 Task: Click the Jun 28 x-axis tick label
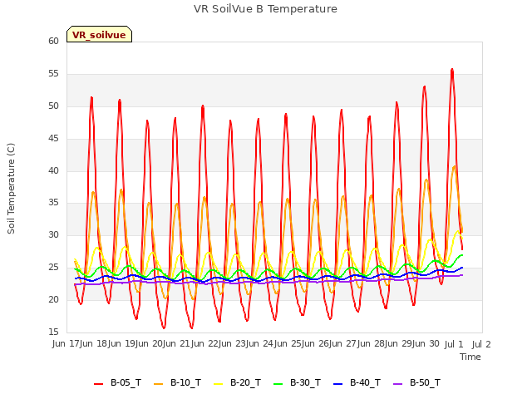point(372,344)
